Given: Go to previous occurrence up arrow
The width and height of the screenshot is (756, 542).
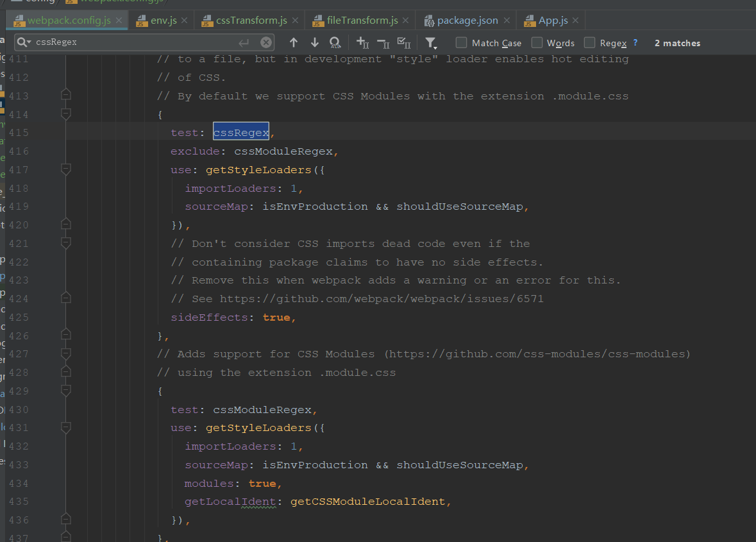Looking at the screenshot, I should [294, 42].
